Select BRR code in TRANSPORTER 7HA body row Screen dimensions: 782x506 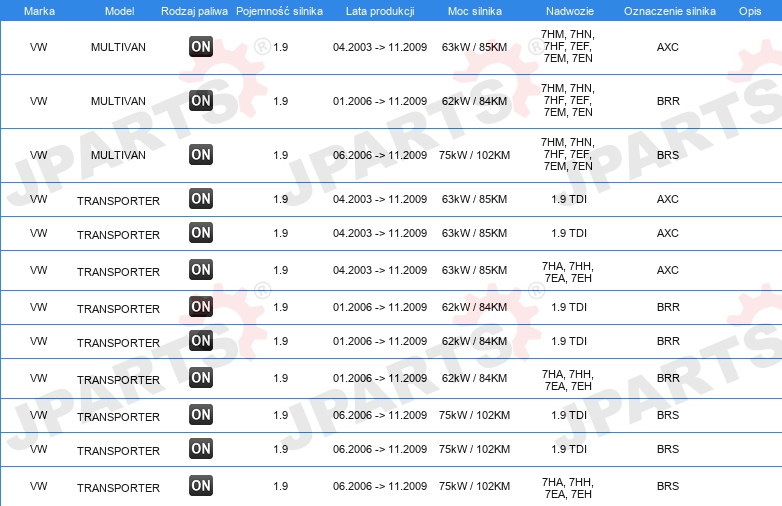click(x=668, y=378)
